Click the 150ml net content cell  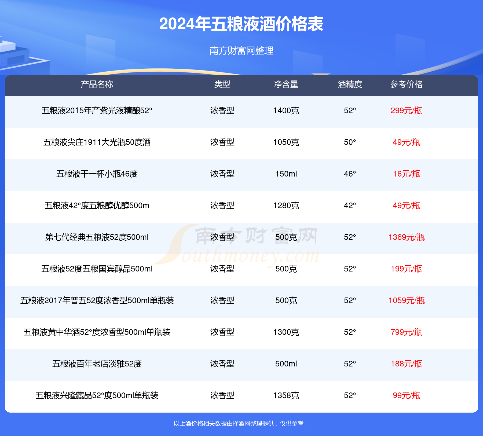click(x=286, y=174)
